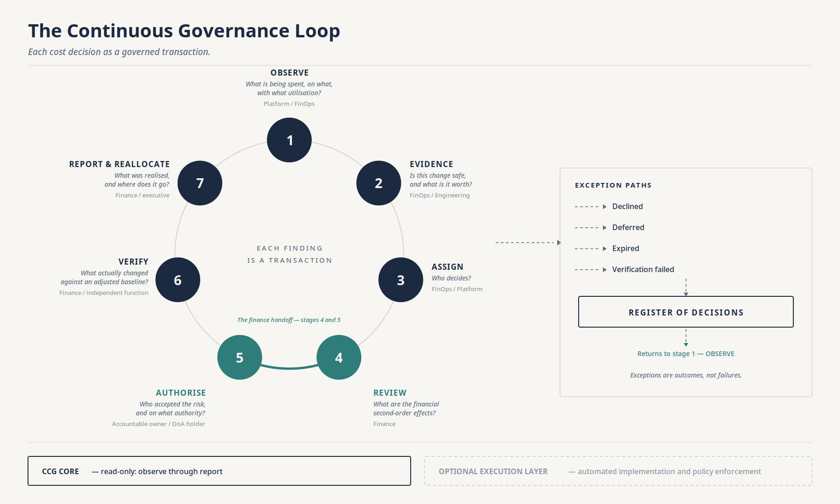Select the 'CCG CORE' legend box
840x504 pixels.
pos(219,471)
